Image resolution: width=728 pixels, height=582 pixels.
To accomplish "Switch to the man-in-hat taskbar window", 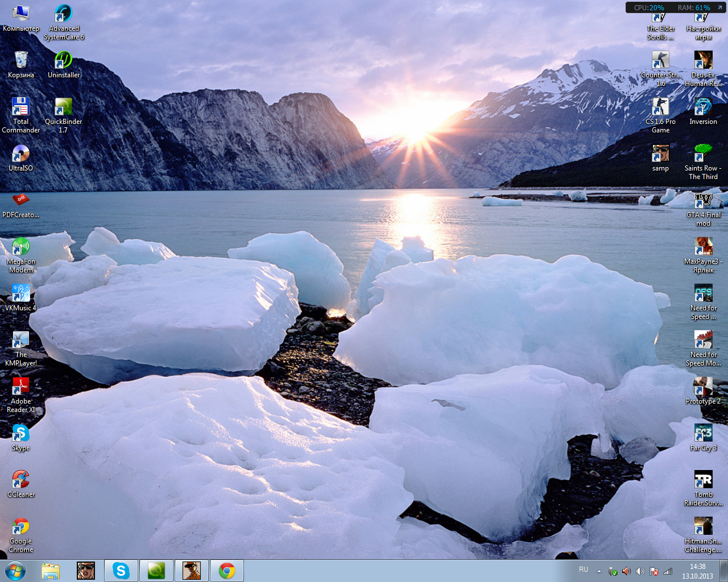I will tap(192, 571).
